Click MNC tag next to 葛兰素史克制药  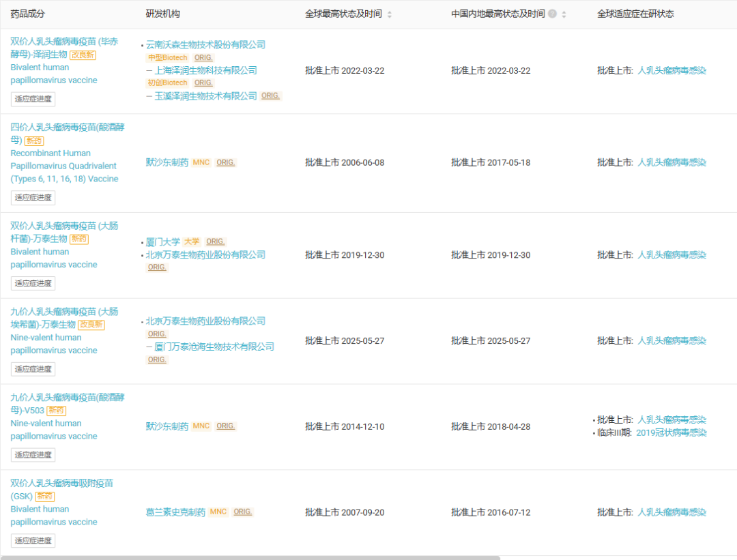[x=218, y=512]
